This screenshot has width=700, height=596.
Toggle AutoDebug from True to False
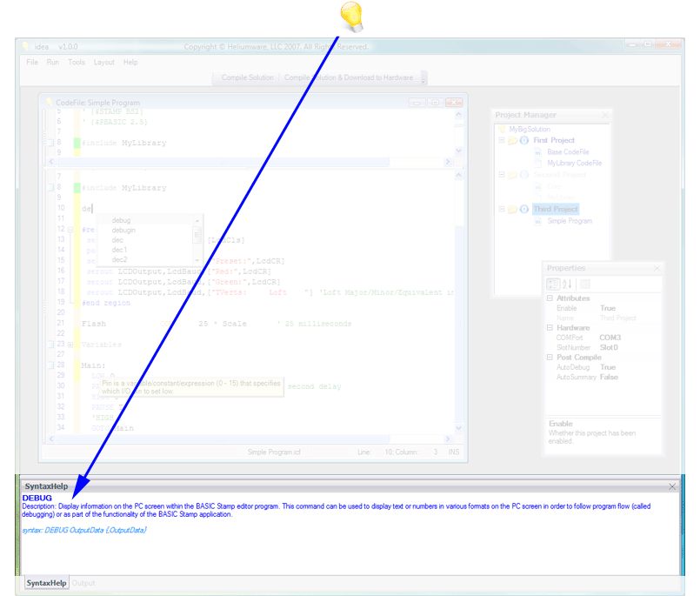coord(608,367)
